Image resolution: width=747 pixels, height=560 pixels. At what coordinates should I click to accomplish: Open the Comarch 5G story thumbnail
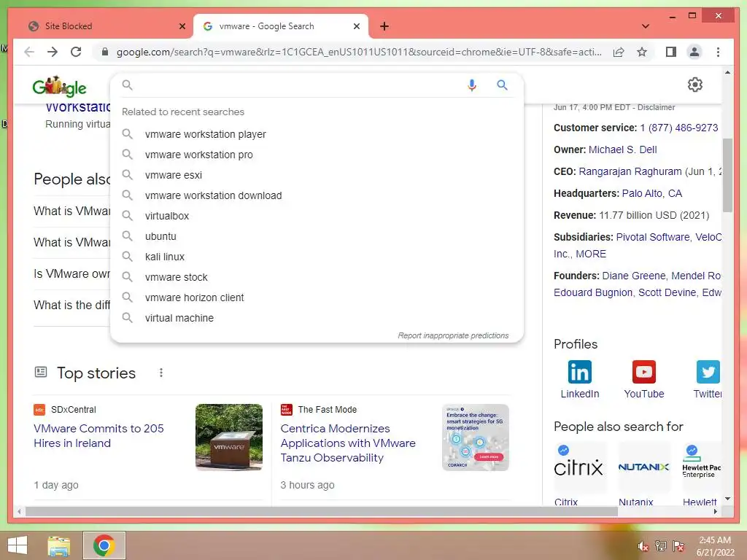(476, 437)
